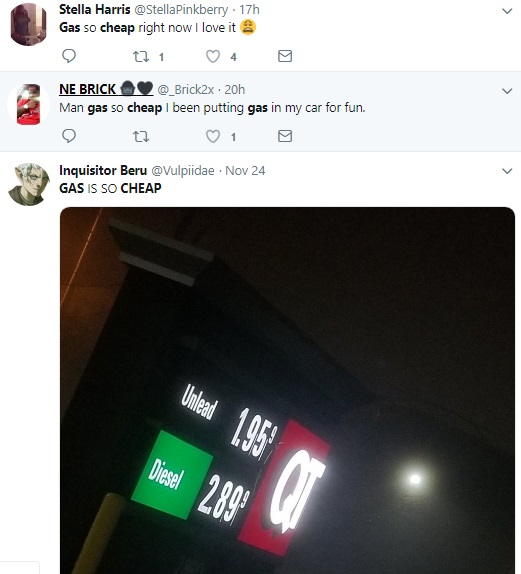Image resolution: width=521 pixels, height=574 pixels.
Task: Open Inquisitor Beru's avatar image
Action: (29, 184)
